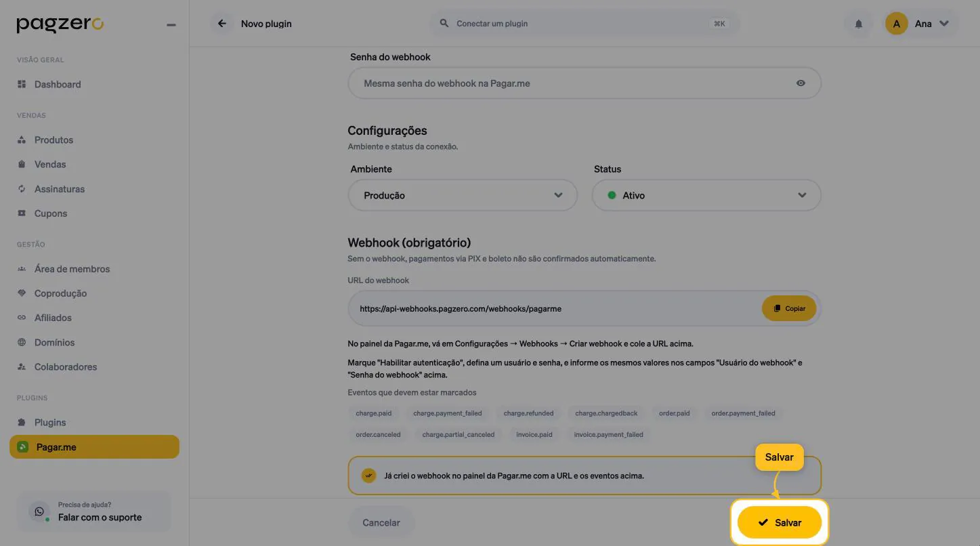Click the invoice.paid event tag
The height and width of the screenshot is (546, 980).
tap(534, 435)
